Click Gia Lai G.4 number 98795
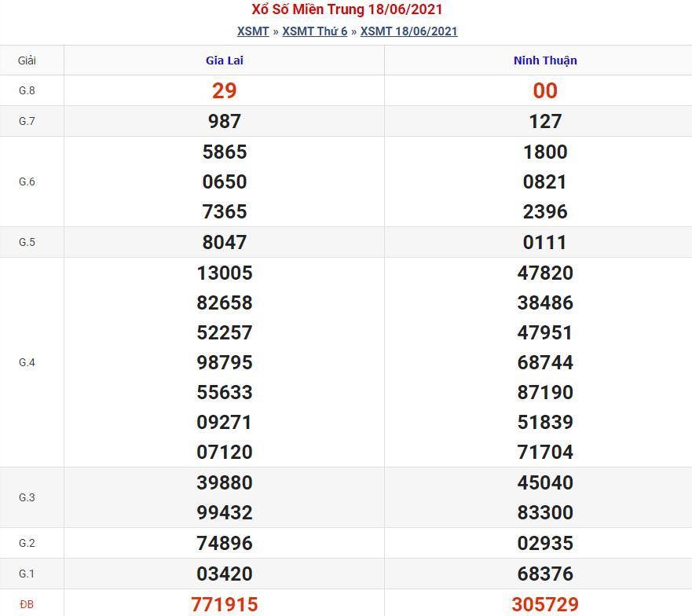692x616 pixels. (224, 362)
